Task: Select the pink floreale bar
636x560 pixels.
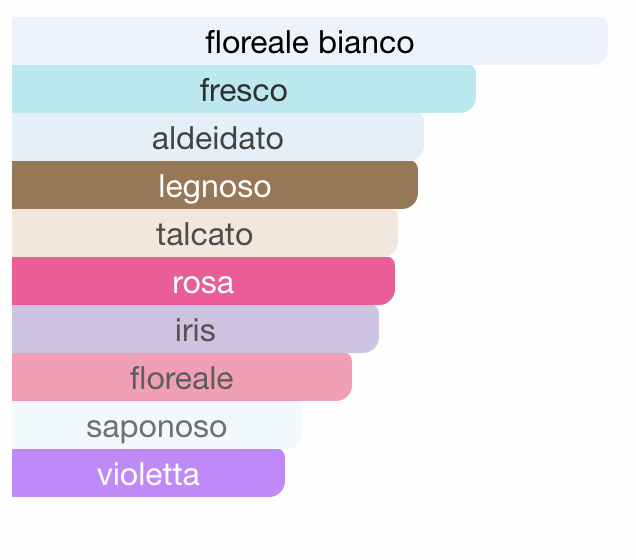Action: click(182, 377)
